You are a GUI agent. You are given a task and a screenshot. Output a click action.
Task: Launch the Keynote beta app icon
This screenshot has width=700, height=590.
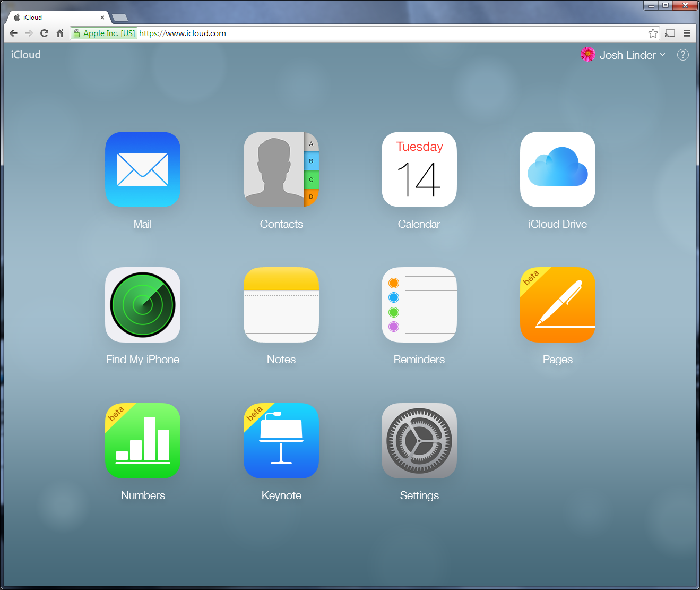coord(281,441)
